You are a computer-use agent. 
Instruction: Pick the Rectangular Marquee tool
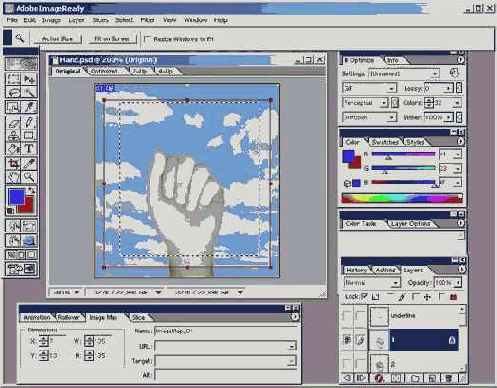coord(14,79)
